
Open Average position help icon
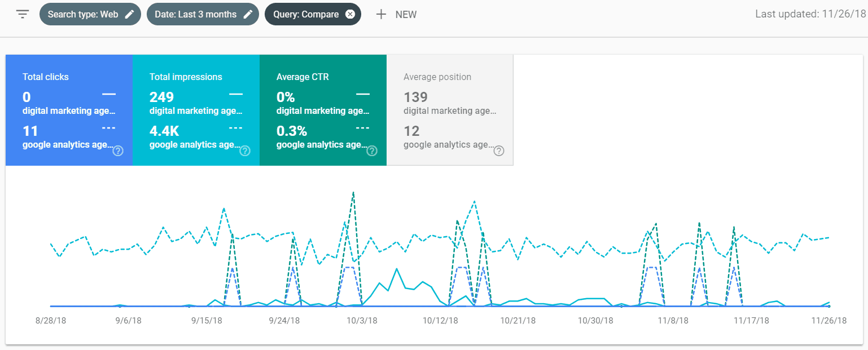coord(499,151)
